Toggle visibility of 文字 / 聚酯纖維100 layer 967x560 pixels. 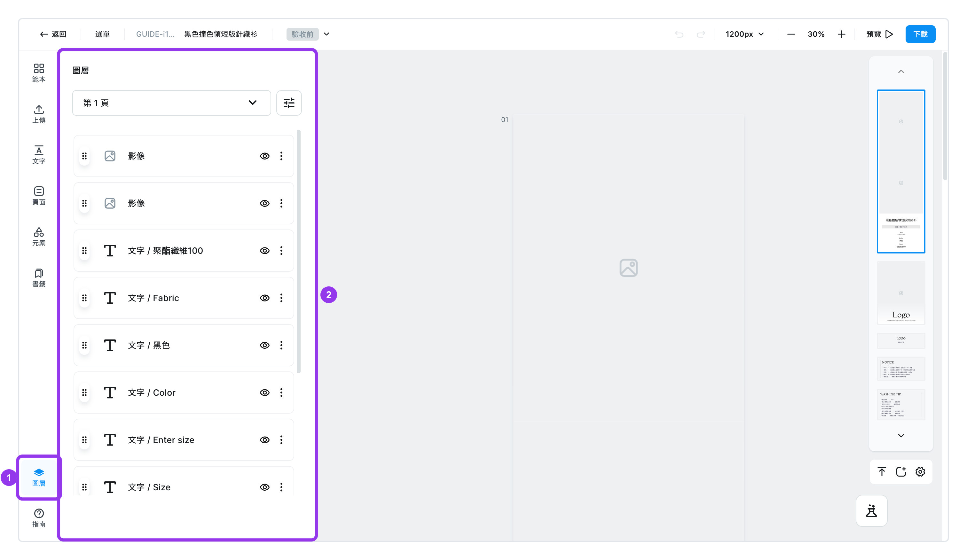click(x=265, y=251)
